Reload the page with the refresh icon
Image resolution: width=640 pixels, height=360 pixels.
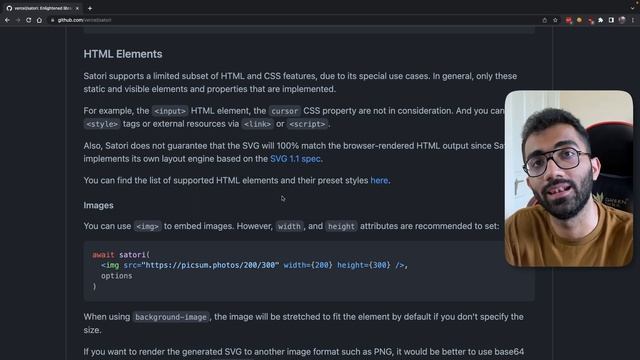click(x=29, y=20)
